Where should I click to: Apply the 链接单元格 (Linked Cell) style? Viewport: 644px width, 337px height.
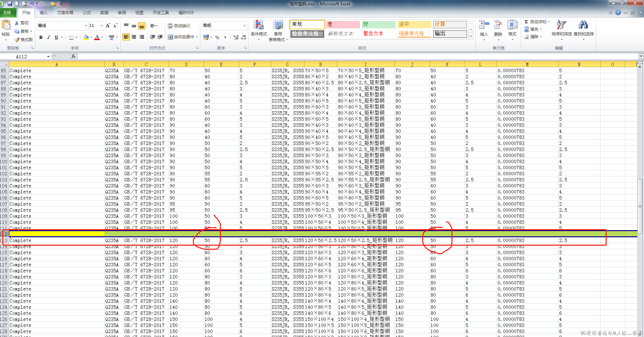coord(414,34)
